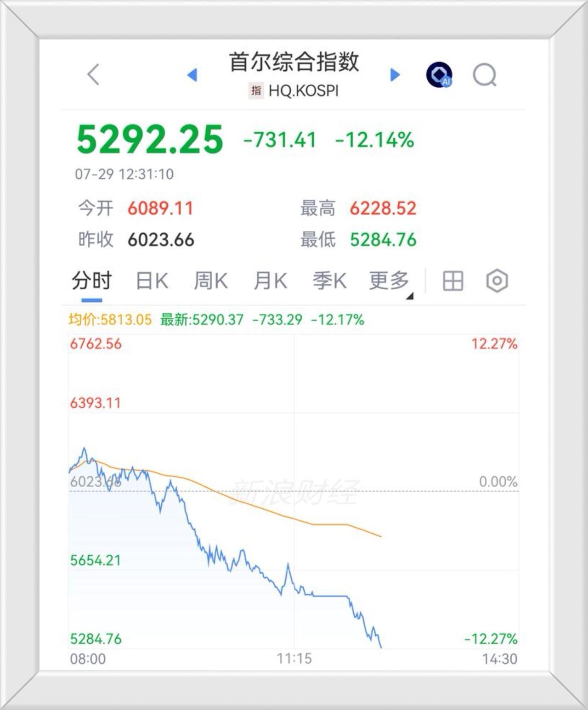Tap the back arrow icon
This screenshot has height=710, width=588.
[94, 74]
